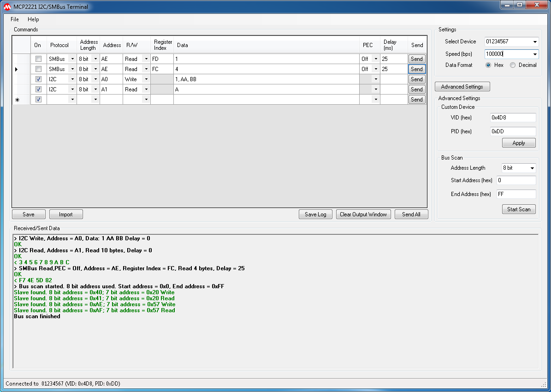The width and height of the screenshot is (551, 392).
Task: Click the Start Scan button
Action: click(519, 209)
